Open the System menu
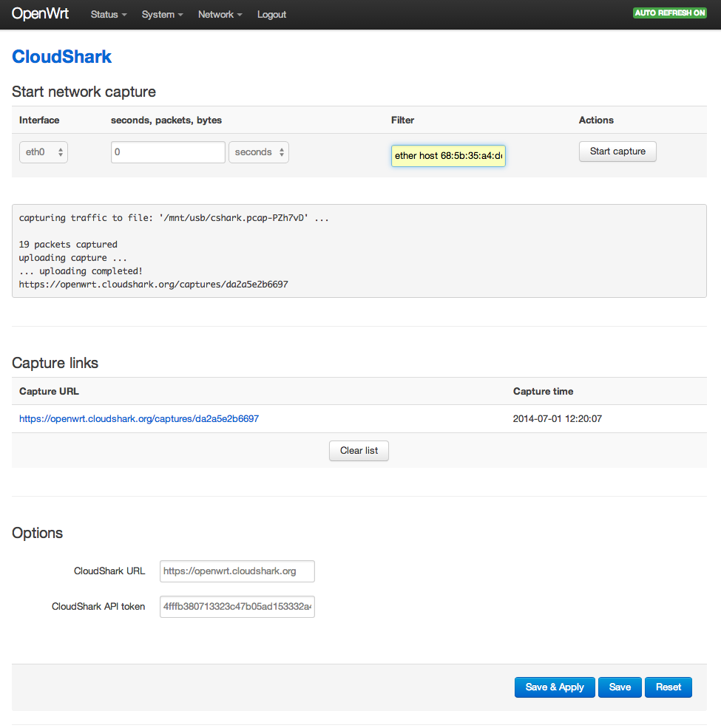This screenshot has height=728, width=721. tap(162, 14)
